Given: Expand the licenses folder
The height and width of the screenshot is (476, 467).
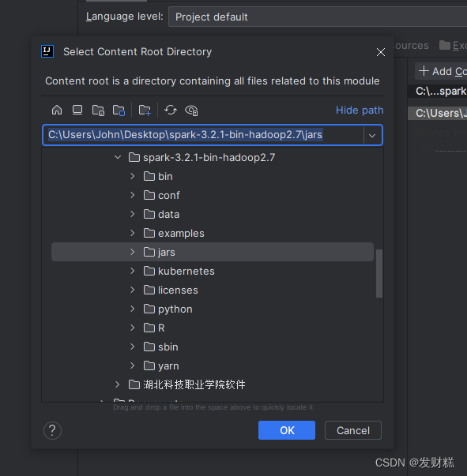Looking at the screenshot, I should click(132, 290).
